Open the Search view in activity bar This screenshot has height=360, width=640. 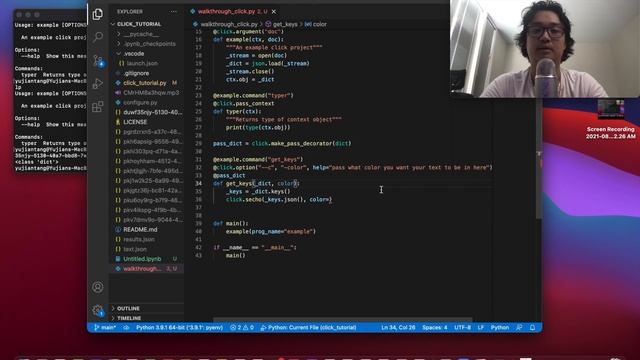pyautogui.click(x=98, y=37)
